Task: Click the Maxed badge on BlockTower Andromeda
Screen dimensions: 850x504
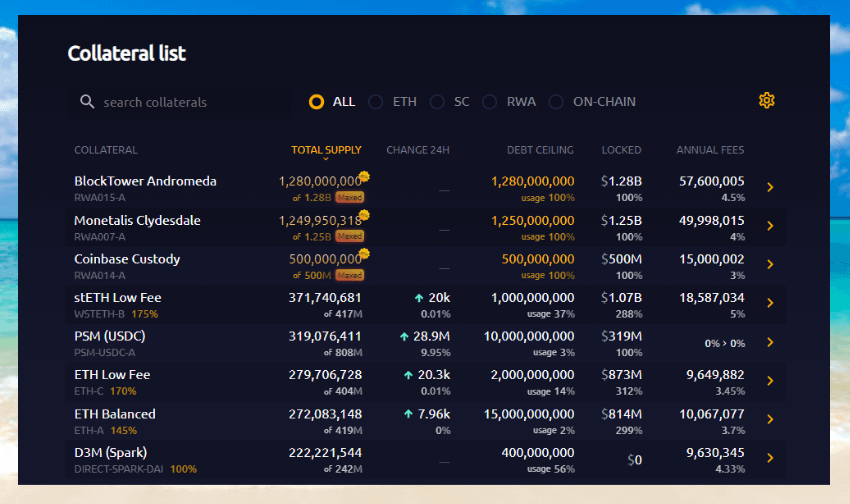Action: point(349,197)
